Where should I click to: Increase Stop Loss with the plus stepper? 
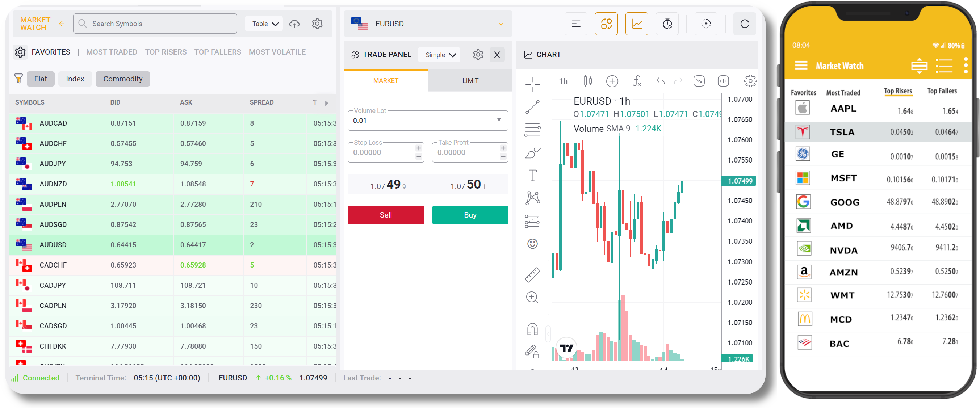point(419,148)
